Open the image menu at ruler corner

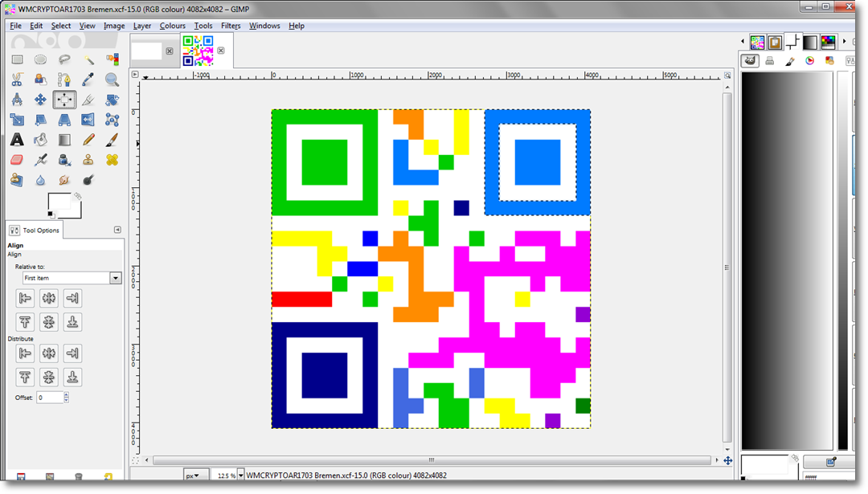tap(135, 74)
